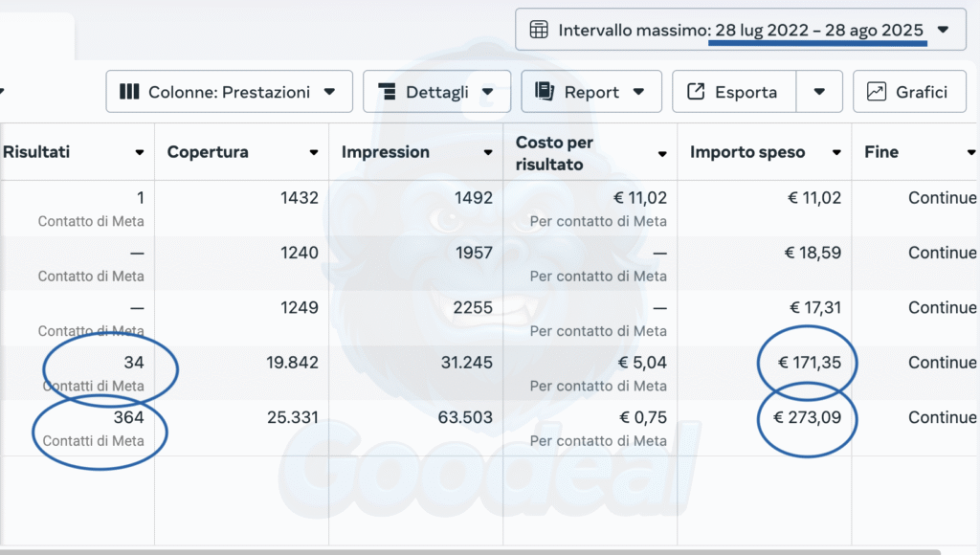Viewport: 980px width, 555px height.
Task: Open the Dettagli dropdown menu
Action: (x=488, y=92)
